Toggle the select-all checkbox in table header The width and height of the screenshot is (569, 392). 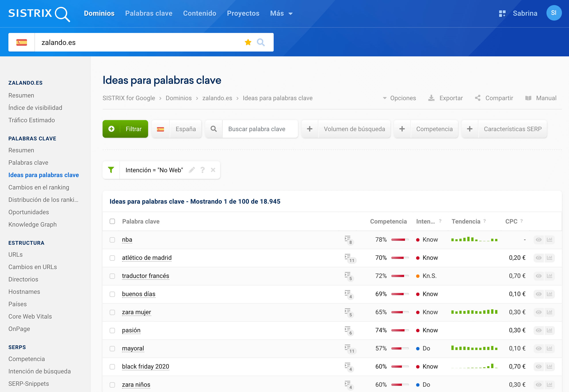point(112,221)
